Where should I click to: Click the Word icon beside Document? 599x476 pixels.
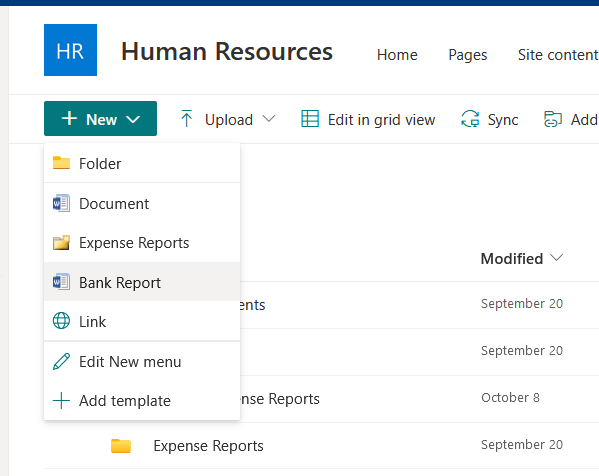pyautogui.click(x=61, y=203)
